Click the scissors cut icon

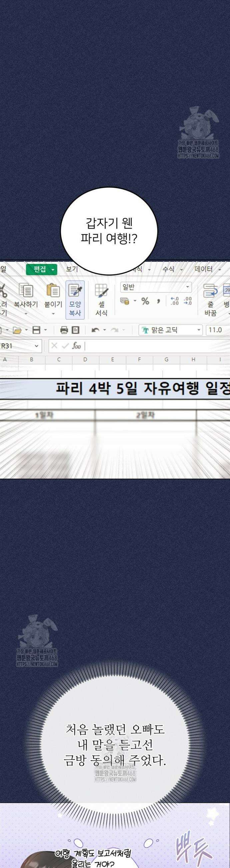(3, 290)
